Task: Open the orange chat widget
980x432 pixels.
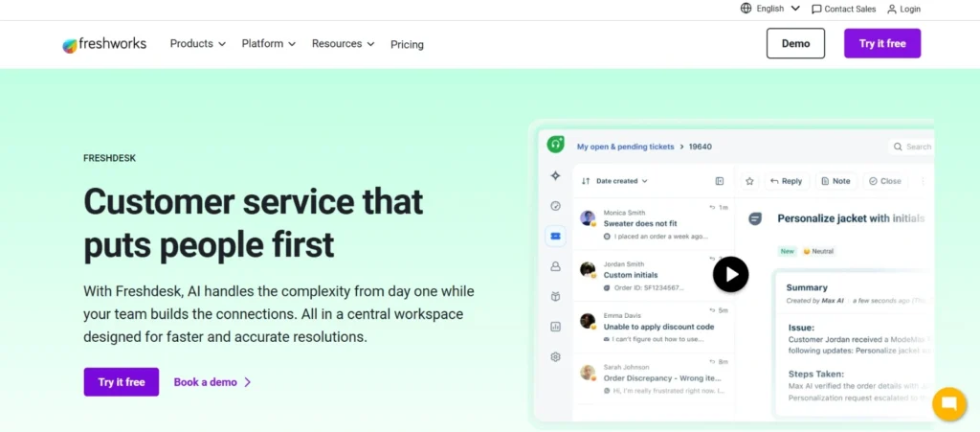Action: tap(948, 404)
